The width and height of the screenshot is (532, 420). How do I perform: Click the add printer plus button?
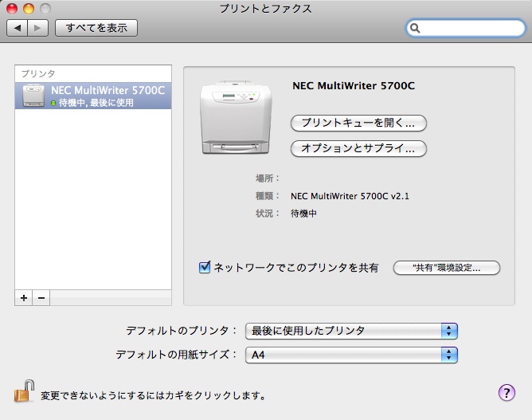pyautogui.click(x=24, y=297)
